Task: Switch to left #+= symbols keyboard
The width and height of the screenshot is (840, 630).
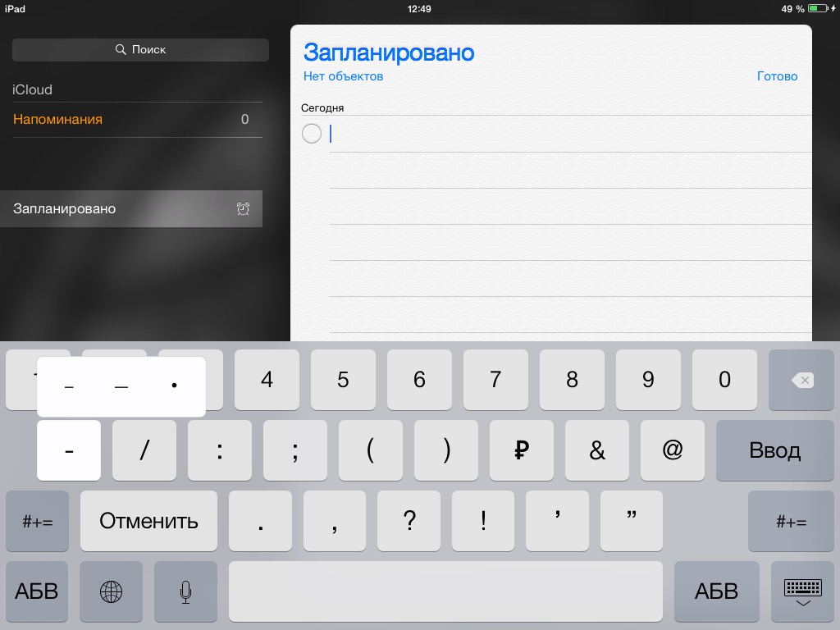Action: [37, 521]
